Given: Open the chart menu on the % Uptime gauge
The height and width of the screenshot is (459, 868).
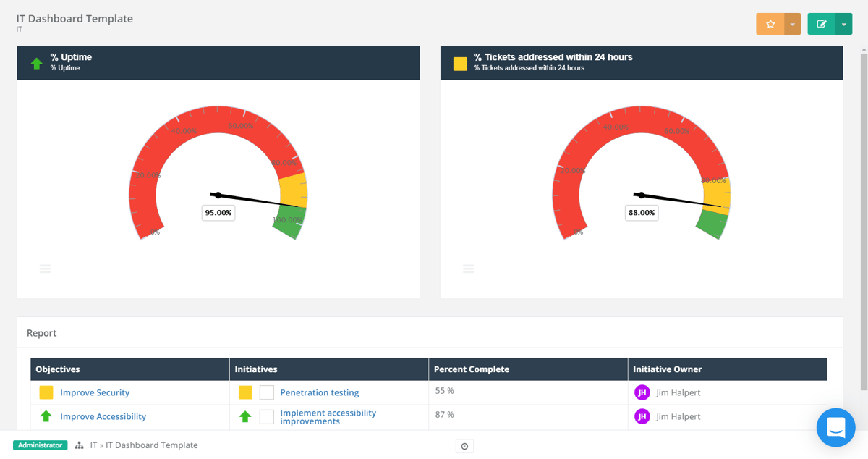Looking at the screenshot, I should (45, 269).
